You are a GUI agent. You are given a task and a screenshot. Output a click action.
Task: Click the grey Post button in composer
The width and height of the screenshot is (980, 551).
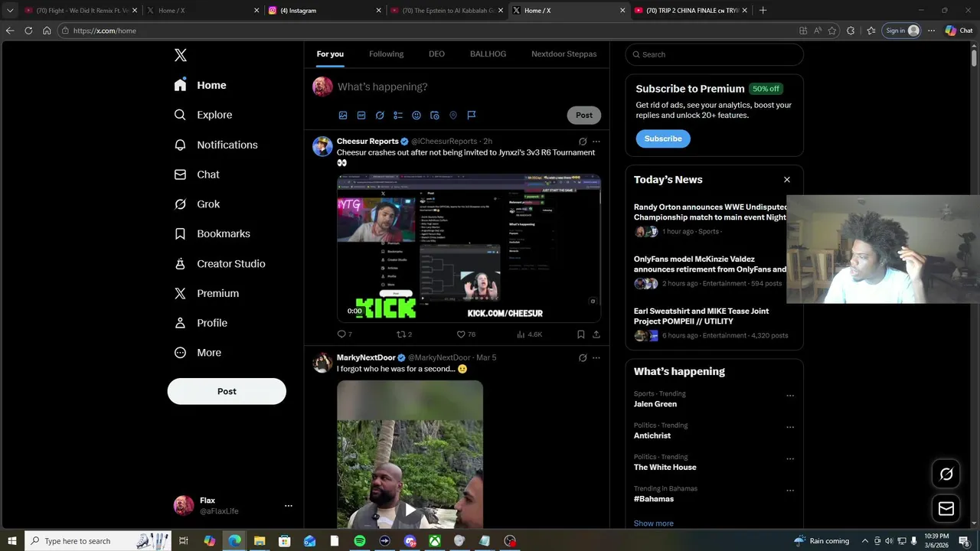click(584, 116)
